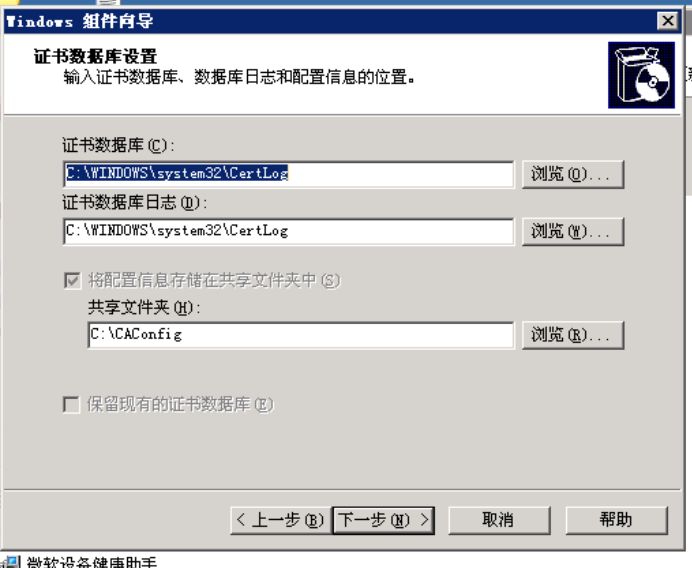Click the 证书数据库 path input field

tap(289, 174)
